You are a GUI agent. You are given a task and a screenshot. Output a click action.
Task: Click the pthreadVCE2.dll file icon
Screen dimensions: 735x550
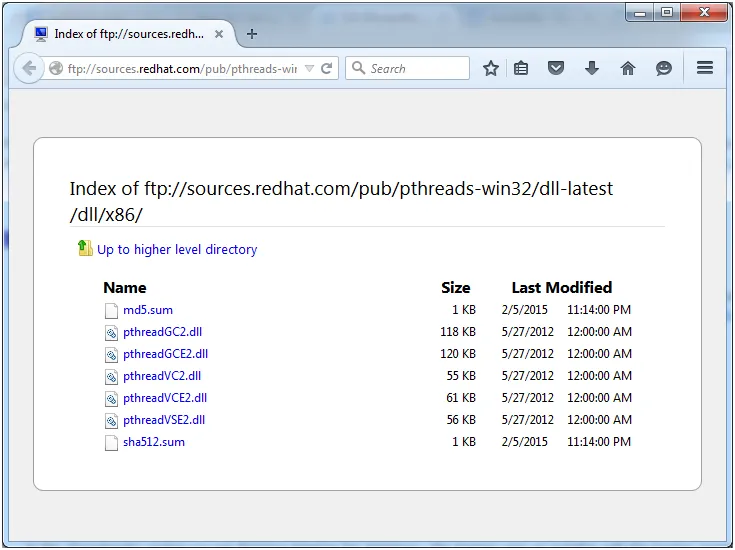coord(111,399)
